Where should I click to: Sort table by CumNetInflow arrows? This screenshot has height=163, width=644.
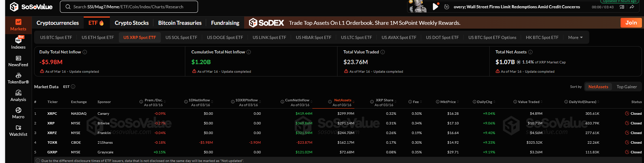tap(311, 102)
